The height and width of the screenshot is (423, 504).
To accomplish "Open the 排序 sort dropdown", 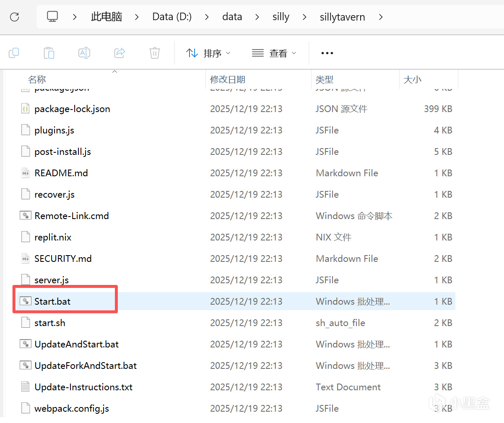I will point(208,53).
